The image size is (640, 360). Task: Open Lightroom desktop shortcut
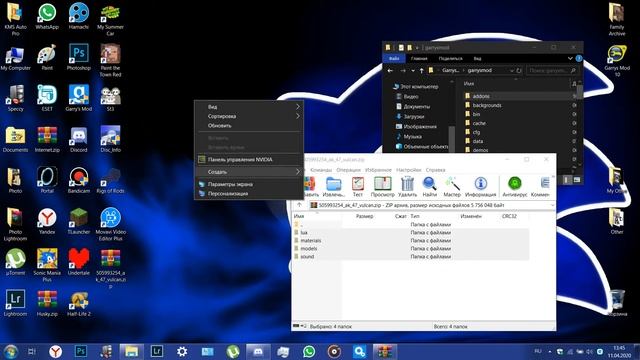[x=16, y=303]
